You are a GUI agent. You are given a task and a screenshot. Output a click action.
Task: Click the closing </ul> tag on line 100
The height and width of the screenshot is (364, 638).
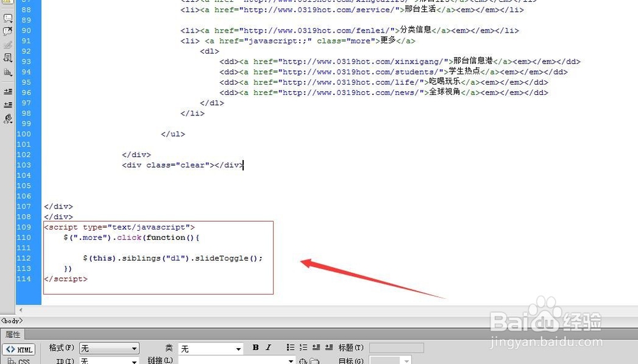tap(173, 135)
